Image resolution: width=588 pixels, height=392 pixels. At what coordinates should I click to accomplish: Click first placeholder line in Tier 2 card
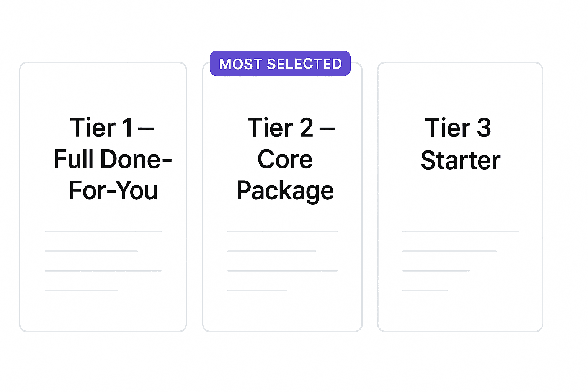pos(283,232)
